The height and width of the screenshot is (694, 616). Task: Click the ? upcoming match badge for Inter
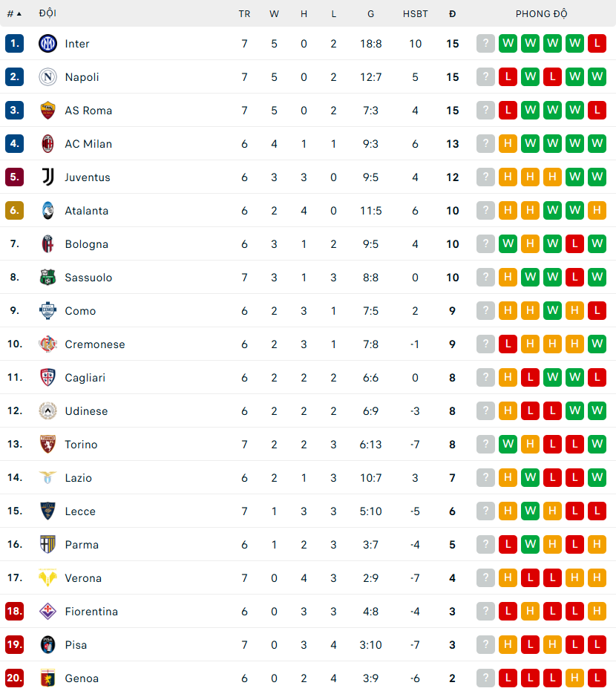point(485,43)
